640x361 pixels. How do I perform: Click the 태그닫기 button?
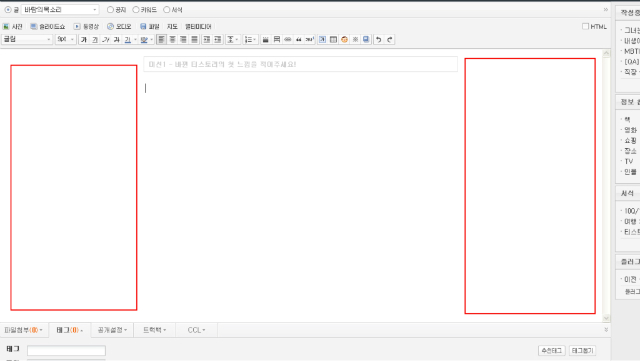tap(582, 350)
